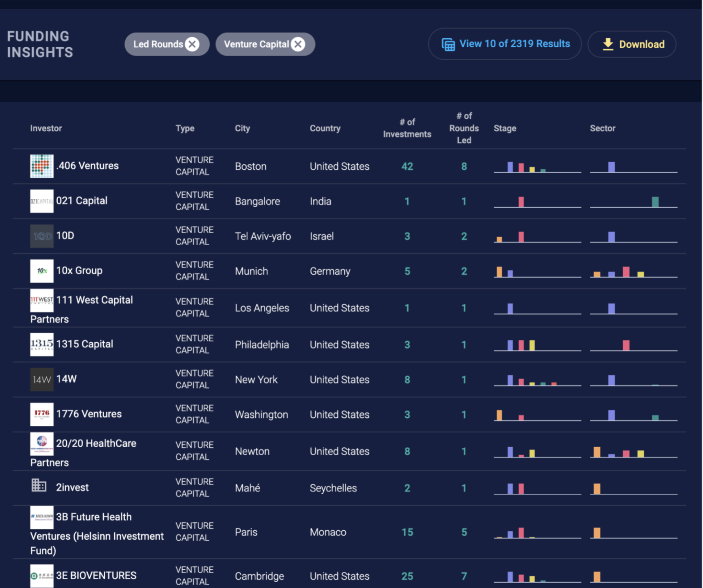703x588 pixels.
Task: Click 42 investments for .406 Ventures
Action: click(407, 166)
